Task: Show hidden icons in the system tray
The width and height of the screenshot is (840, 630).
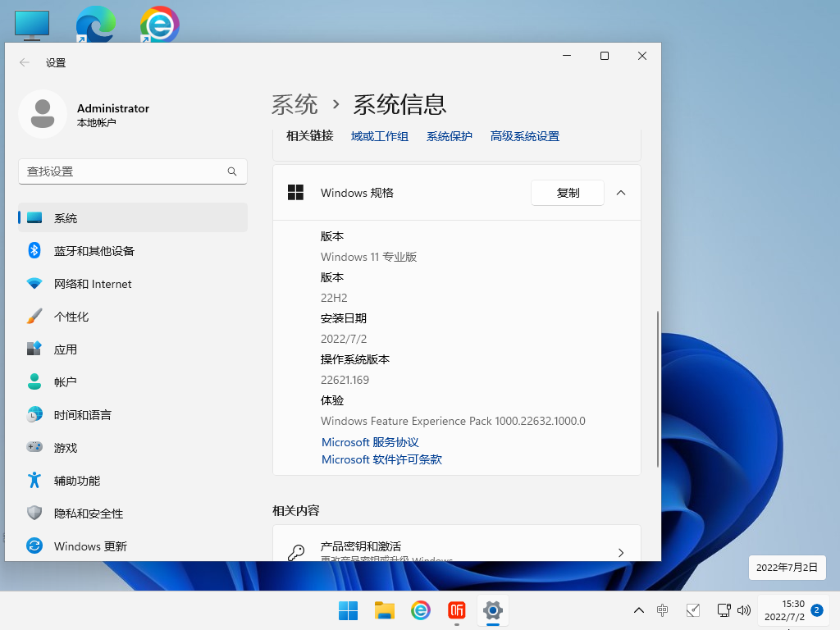Action: click(x=638, y=610)
